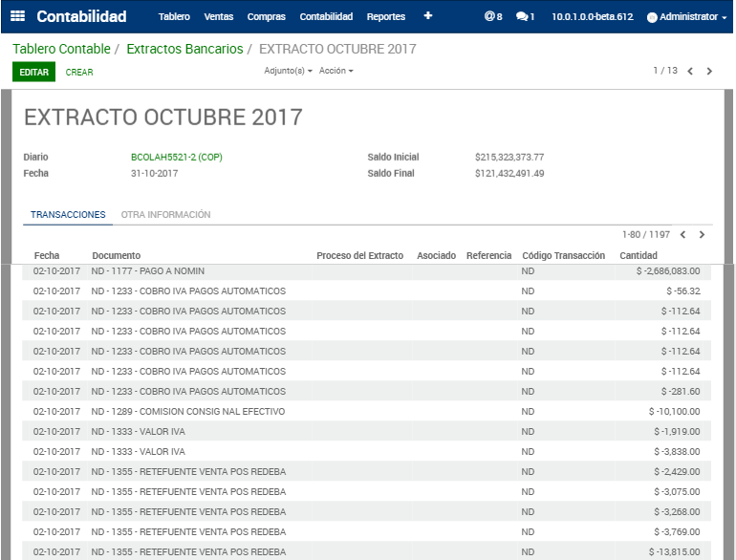Screen dimensions: 736x560
Task: Open the Reportes menu
Action: click(x=385, y=16)
